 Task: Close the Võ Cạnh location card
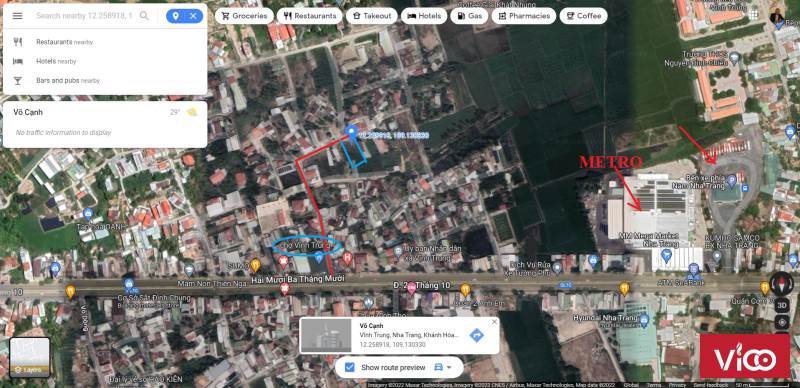pos(494,322)
